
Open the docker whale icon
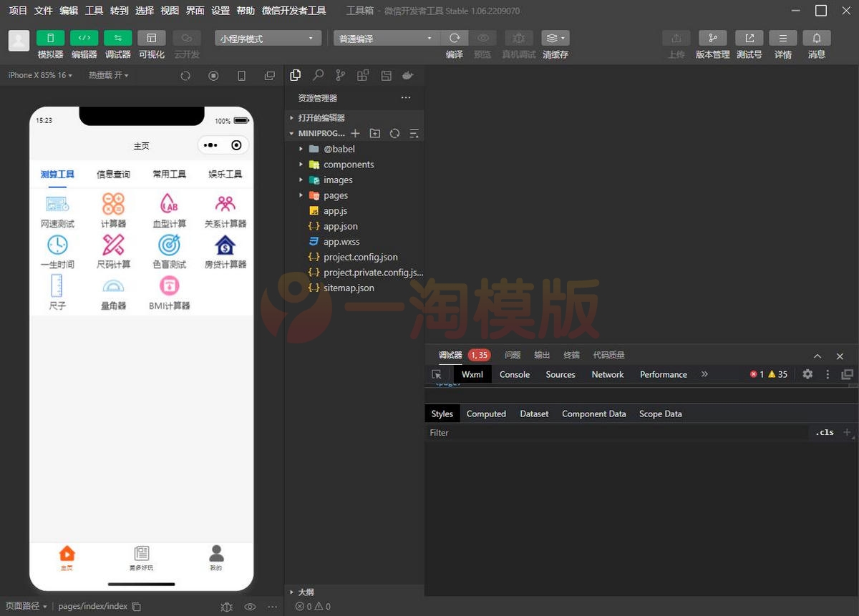[x=408, y=75]
